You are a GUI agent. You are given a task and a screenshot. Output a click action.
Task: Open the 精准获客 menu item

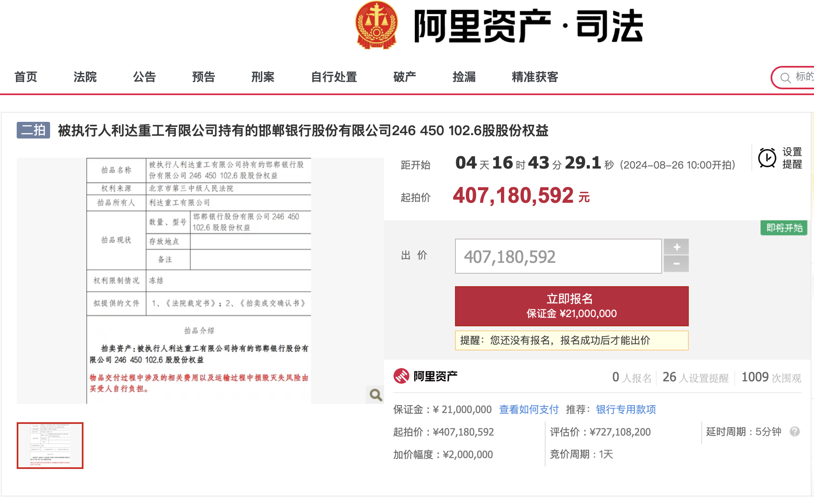(535, 77)
